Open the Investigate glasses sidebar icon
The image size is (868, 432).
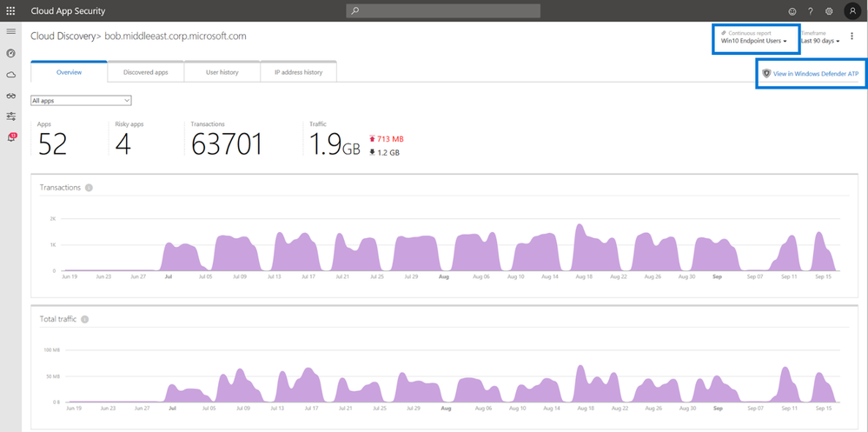(10, 96)
